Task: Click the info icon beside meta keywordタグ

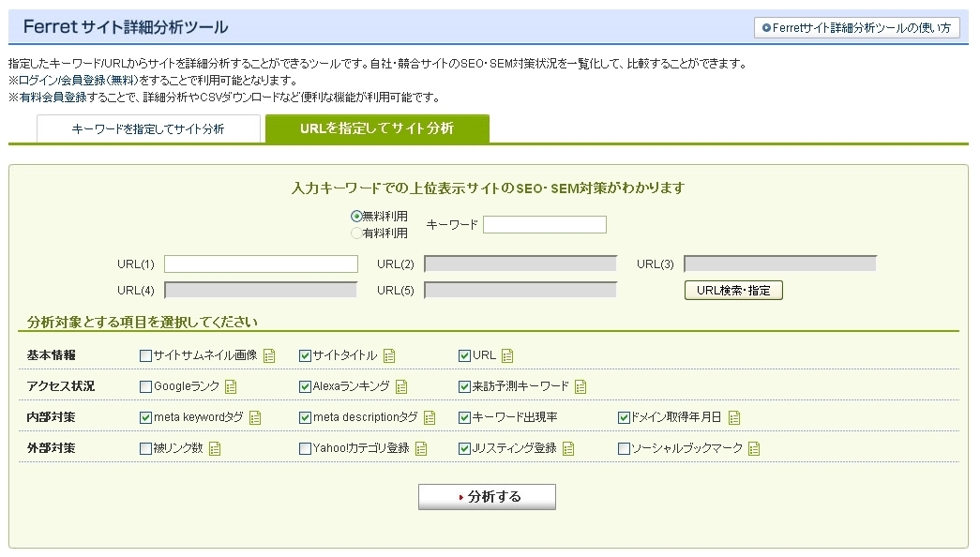Action: click(255, 417)
